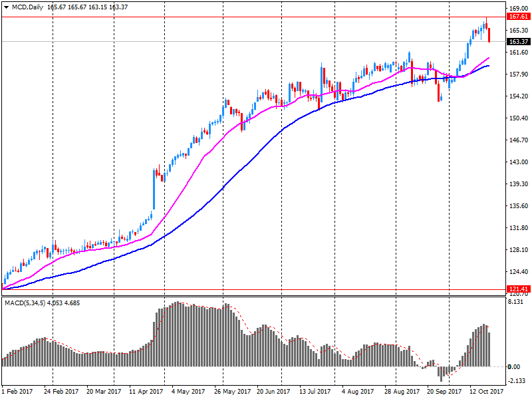Select the 165.30 price scale value
Viewport: 532px width, 399px height.
[x=519, y=30]
